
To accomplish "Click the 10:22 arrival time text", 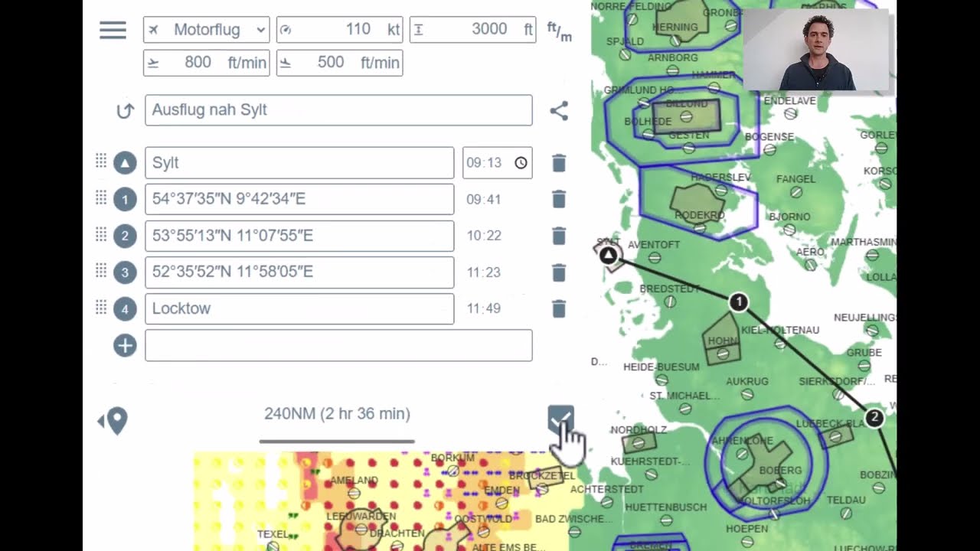I will click(484, 236).
